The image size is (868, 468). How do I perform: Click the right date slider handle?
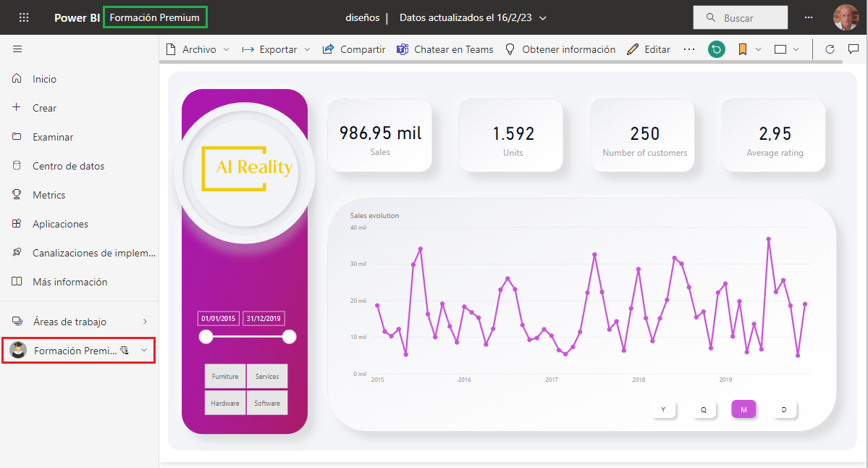coord(290,336)
